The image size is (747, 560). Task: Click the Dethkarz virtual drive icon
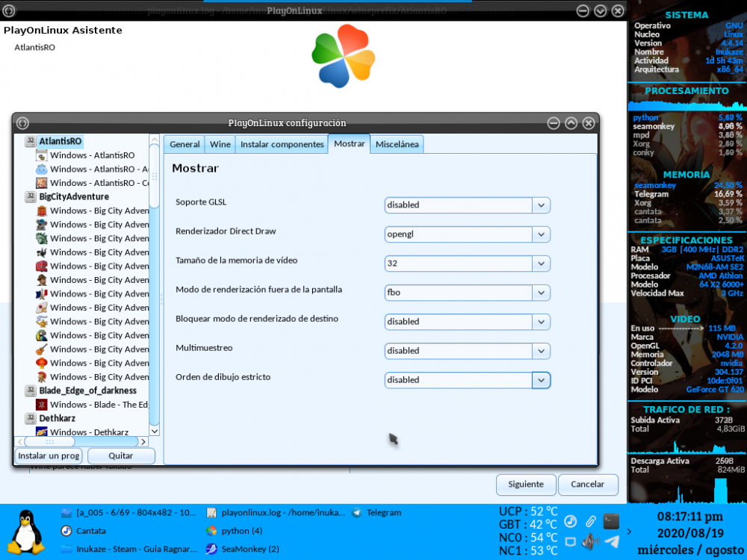(31, 419)
